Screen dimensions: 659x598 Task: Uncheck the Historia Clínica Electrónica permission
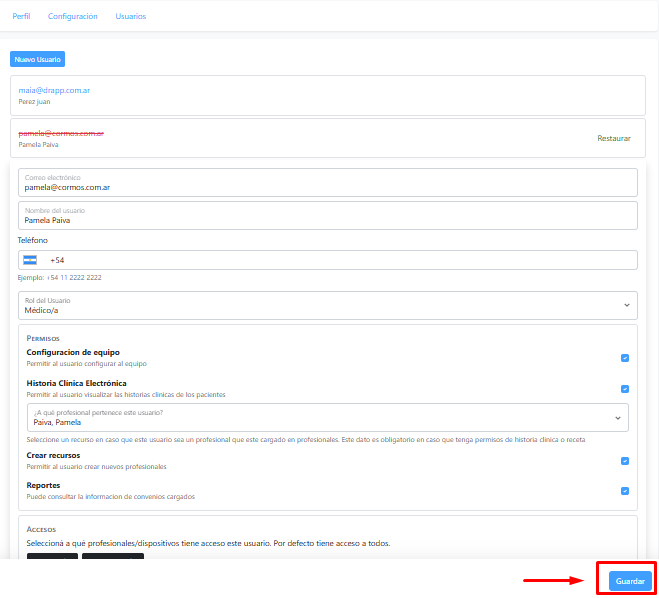click(625, 389)
